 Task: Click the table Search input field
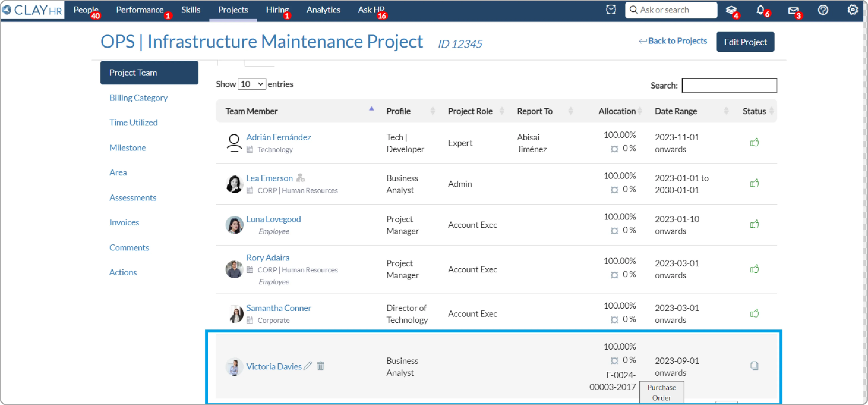pyautogui.click(x=729, y=85)
